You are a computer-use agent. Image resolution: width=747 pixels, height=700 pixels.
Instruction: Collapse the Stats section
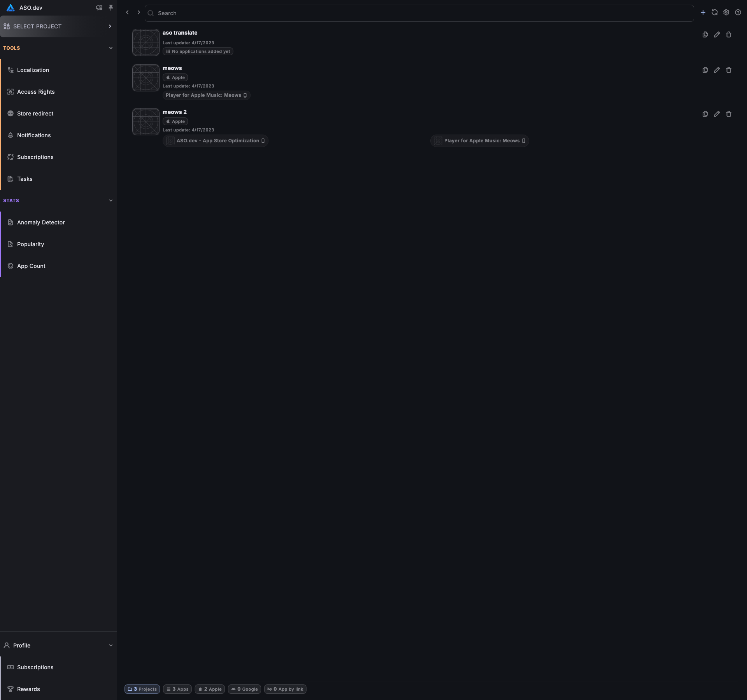pyautogui.click(x=111, y=201)
